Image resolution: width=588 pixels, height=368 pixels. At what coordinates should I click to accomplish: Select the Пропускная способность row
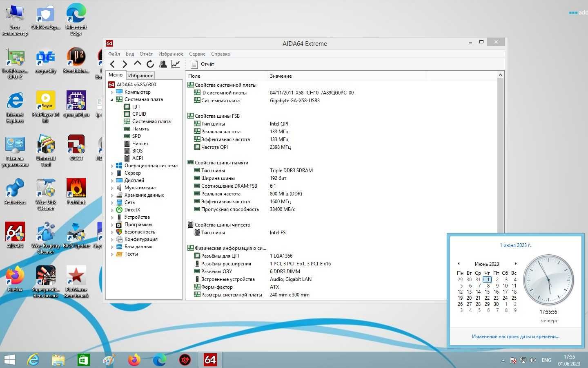pos(341,209)
